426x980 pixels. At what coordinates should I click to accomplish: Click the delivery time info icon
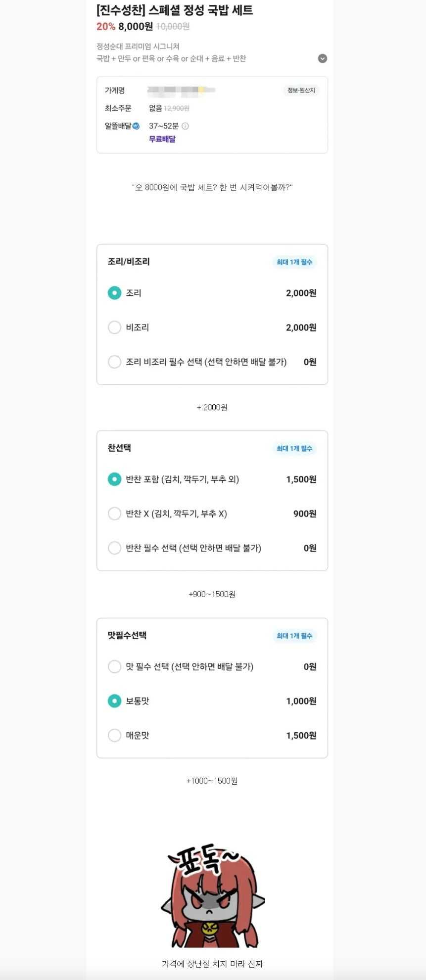coord(185,126)
